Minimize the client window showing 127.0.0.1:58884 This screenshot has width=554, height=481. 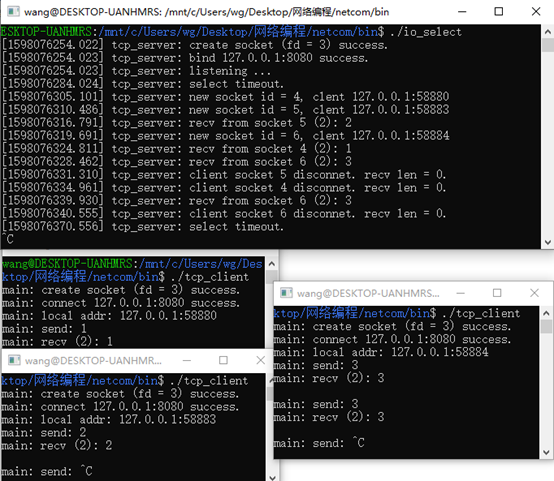pyautogui.click(x=460, y=293)
